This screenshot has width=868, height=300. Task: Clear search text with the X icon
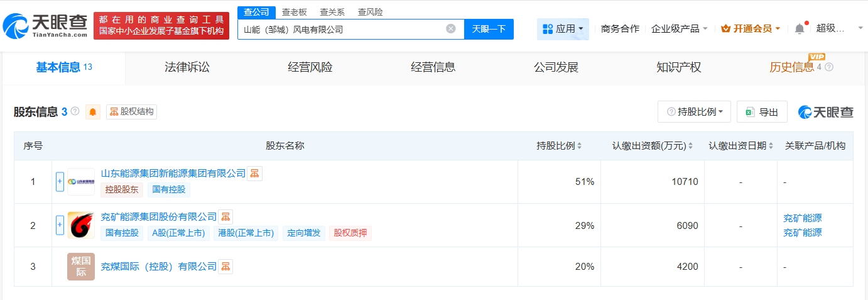click(x=451, y=29)
